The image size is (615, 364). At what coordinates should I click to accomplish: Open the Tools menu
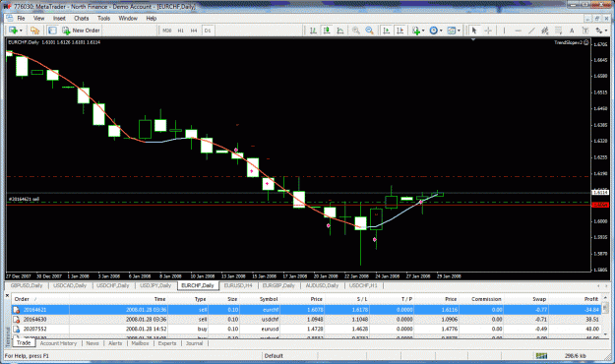(103, 18)
